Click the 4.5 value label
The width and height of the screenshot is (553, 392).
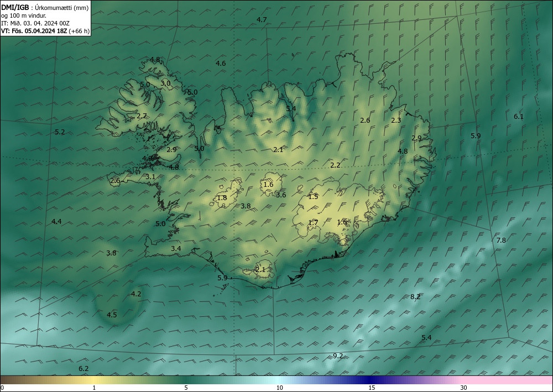coord(112,315)
